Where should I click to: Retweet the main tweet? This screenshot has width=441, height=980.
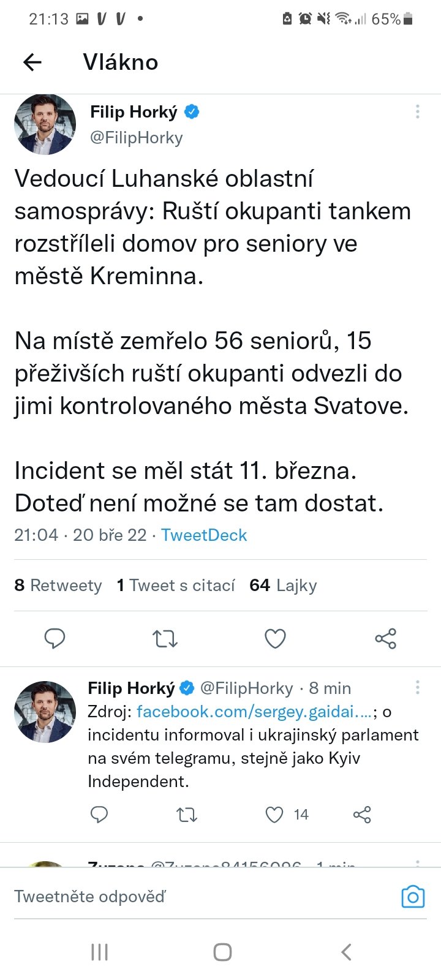point(165,639)
